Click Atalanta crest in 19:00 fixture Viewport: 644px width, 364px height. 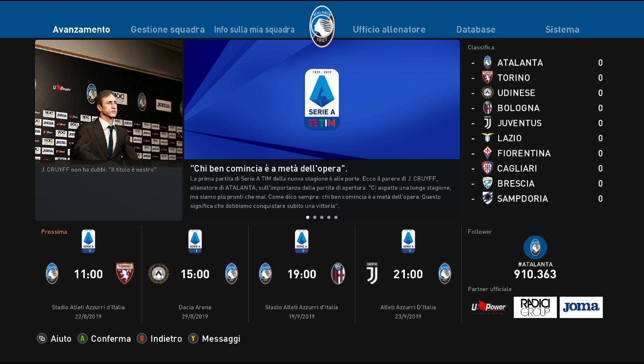pyautogui.click(x=265, y=273)
